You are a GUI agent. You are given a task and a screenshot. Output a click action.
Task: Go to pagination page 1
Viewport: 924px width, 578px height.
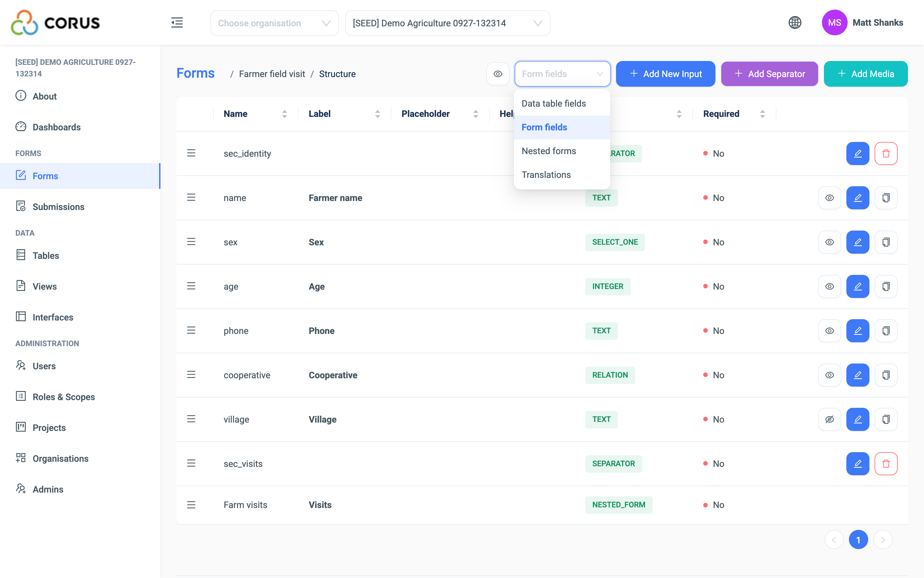858,539
